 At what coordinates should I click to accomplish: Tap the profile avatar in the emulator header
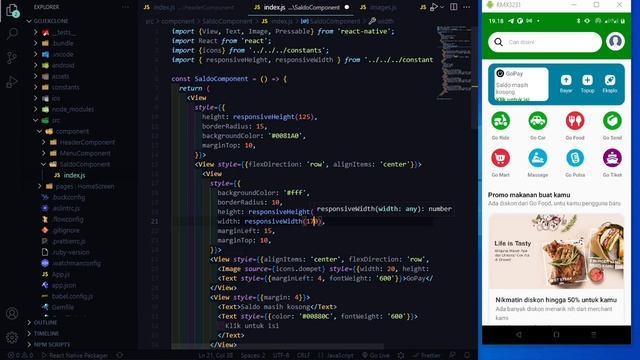[x=615, y=41]
